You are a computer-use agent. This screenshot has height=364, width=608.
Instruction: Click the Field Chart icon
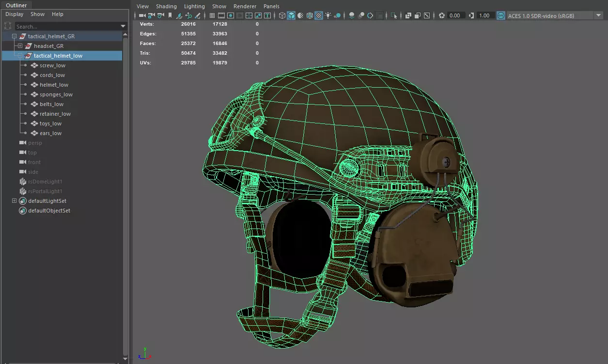[249, 15]
